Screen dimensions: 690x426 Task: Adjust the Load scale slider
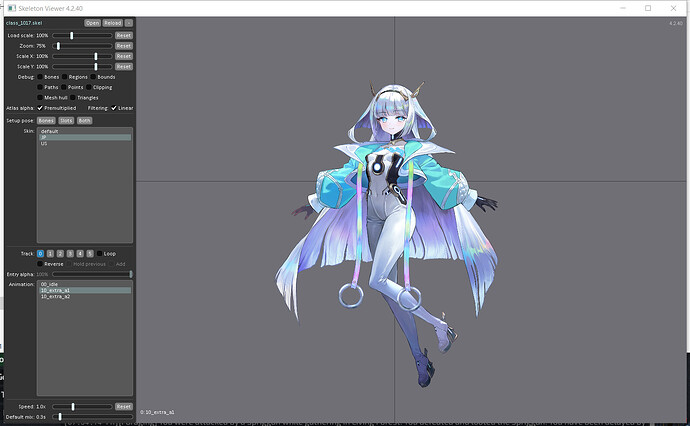pos(82,35)
